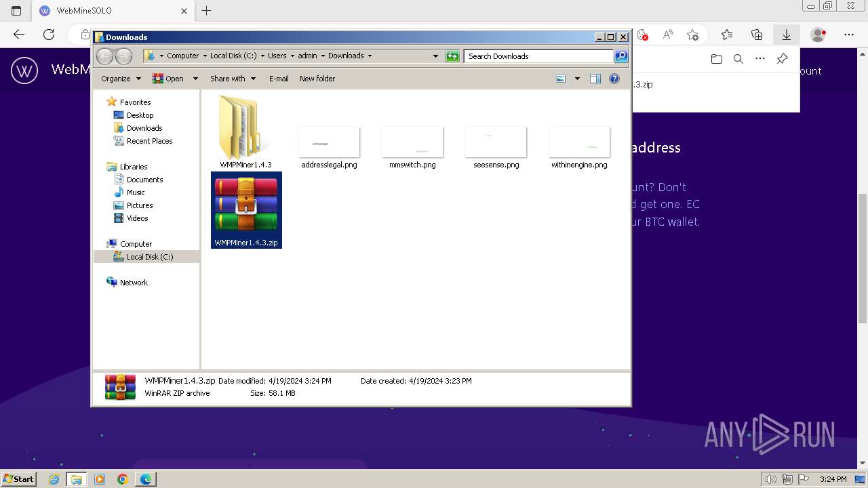This screenshot has height=488, width=868.
Task: Expand the Users breadcrumb arrow
Action: tap(292, 56)
